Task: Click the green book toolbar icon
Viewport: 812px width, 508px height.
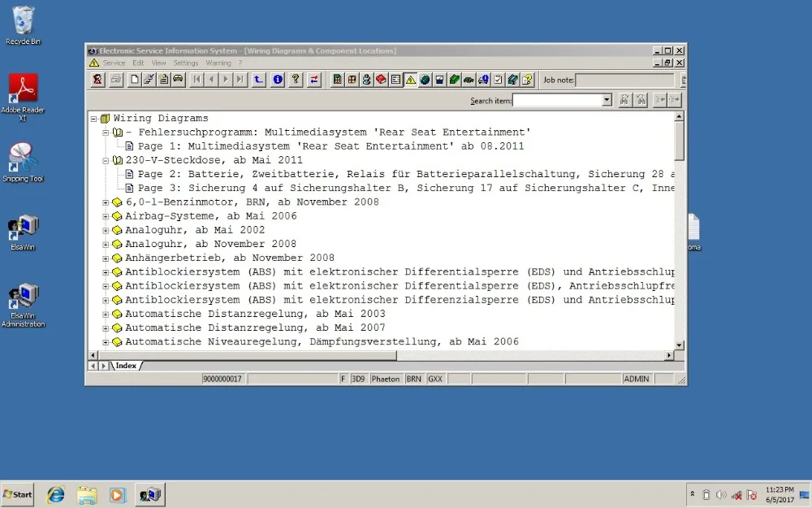Action: click(x=454, y=80)
